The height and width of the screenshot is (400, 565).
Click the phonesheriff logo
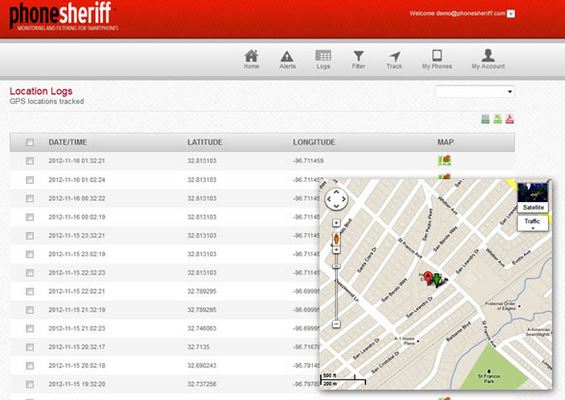click(x=63, y=16)
